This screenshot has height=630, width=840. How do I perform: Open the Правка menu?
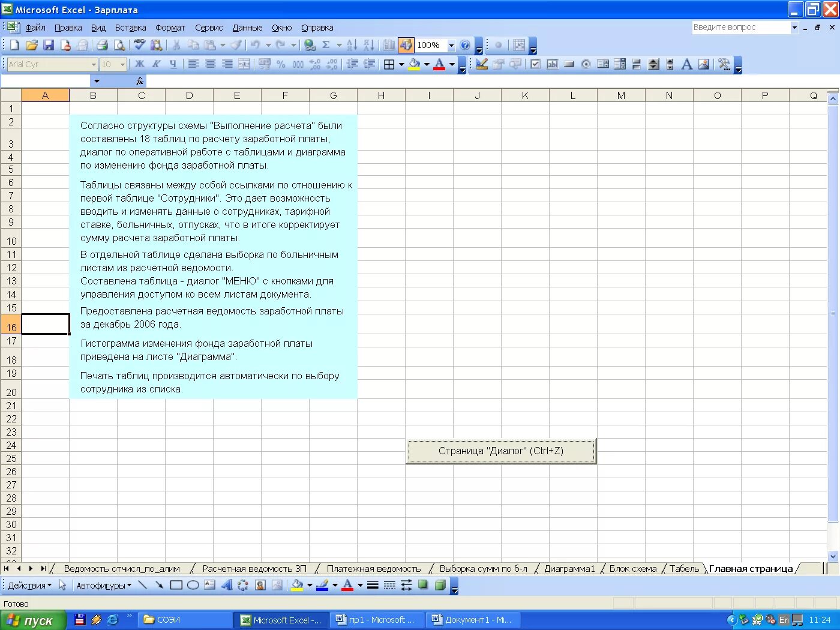68,28
